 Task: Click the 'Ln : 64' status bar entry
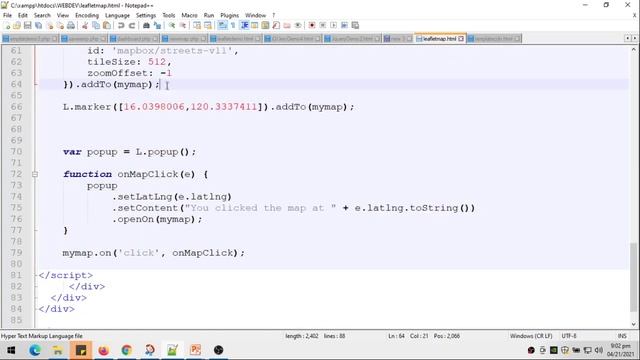click(396, 336)
